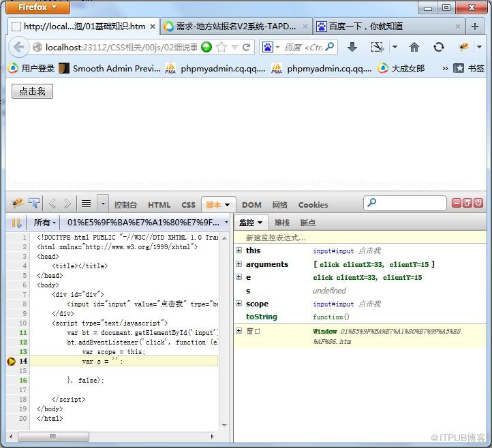Go back in Firebug panel history
Screen dimensions: 492x448
52,204
